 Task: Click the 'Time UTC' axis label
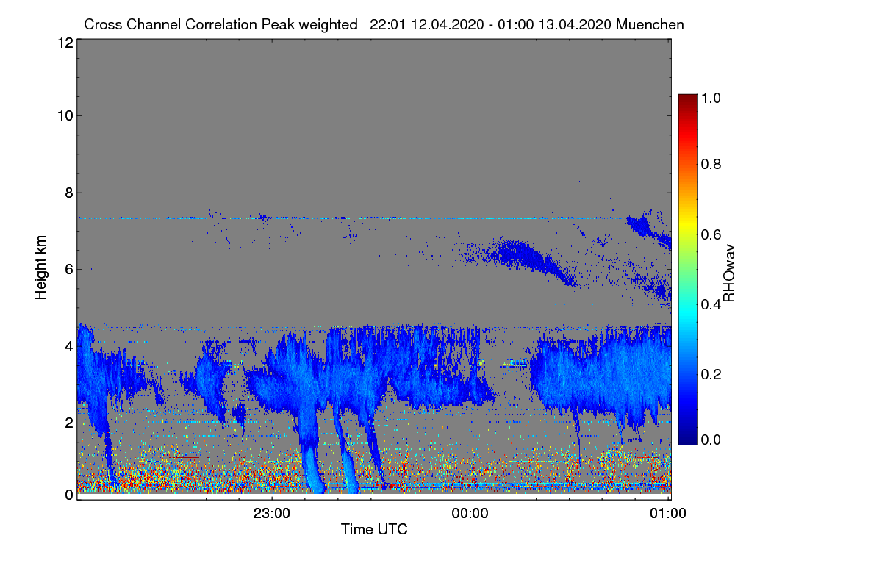(x=374, y=529)
